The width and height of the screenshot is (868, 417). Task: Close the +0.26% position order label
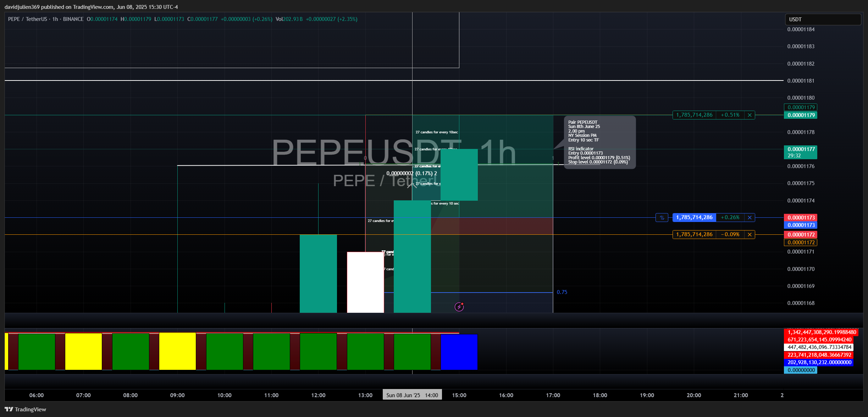coord(750,217)
